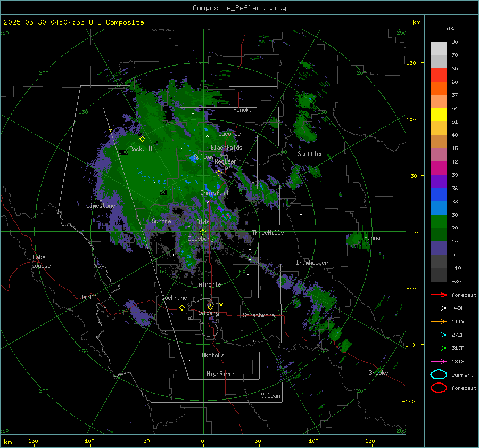
Task: Click the Limestone label
Action: pos(101,206)
